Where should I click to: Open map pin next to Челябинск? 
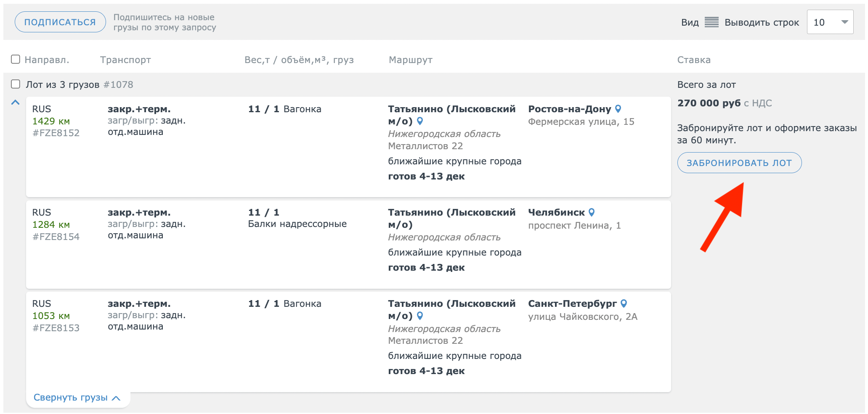pos(592,212)
